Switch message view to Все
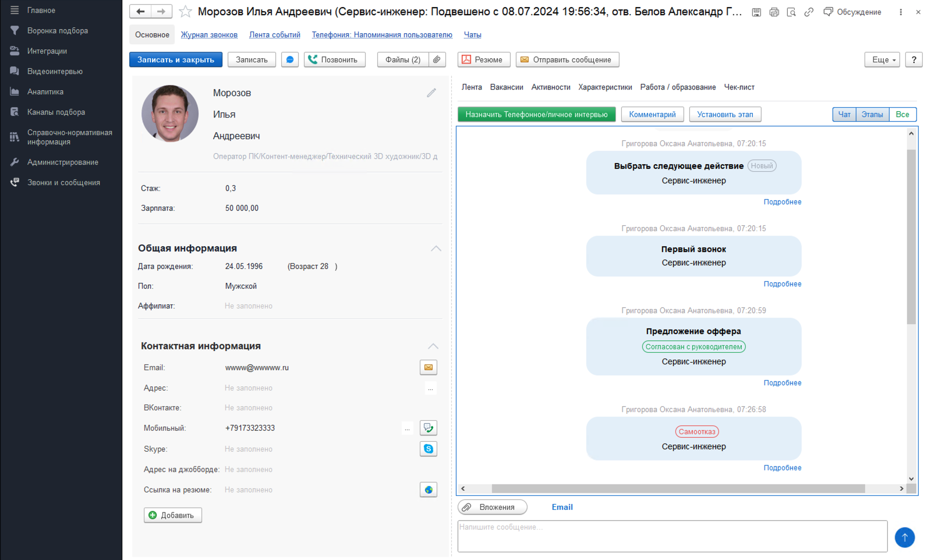The width and height of the screenshot is (931, 560). 902,114
